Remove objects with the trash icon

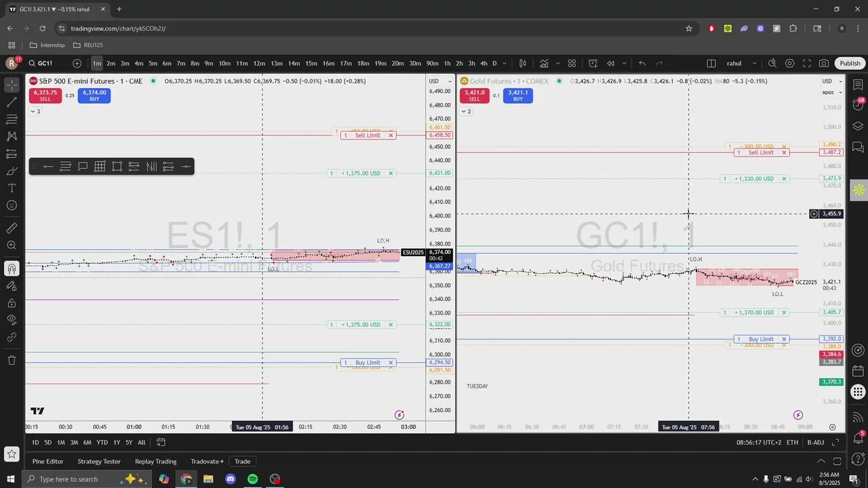click(x=12, y=360)
